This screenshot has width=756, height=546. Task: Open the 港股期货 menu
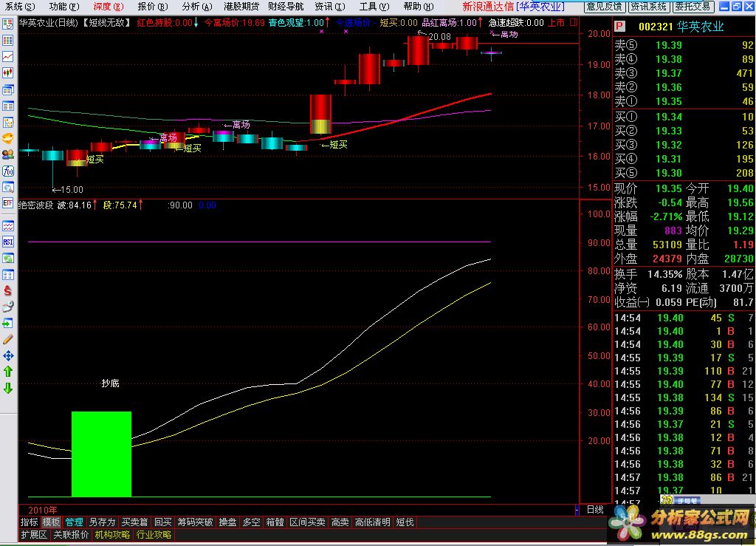pyautogui.click(x=241, y=6)
